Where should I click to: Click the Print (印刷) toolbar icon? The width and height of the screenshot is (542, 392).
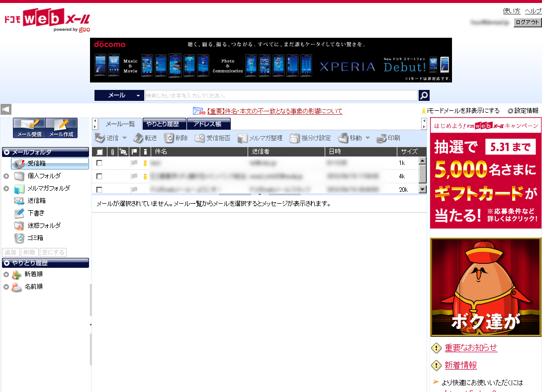pyautogui.click(x=382, y=138)
